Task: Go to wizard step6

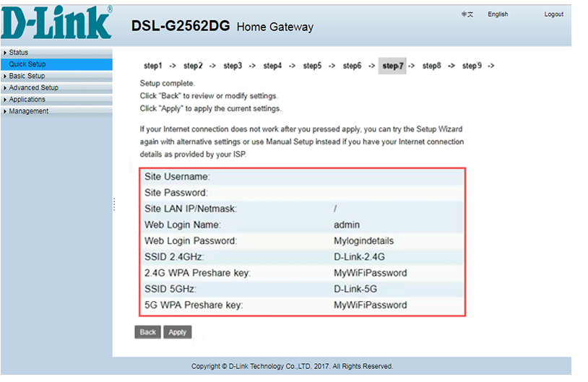Action: pyautogui.click(x=352, y=66)
